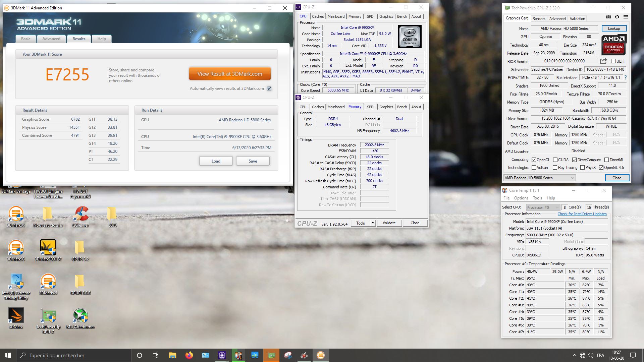
Task: Show hidden system tray icons
Action: pos(574,355)
